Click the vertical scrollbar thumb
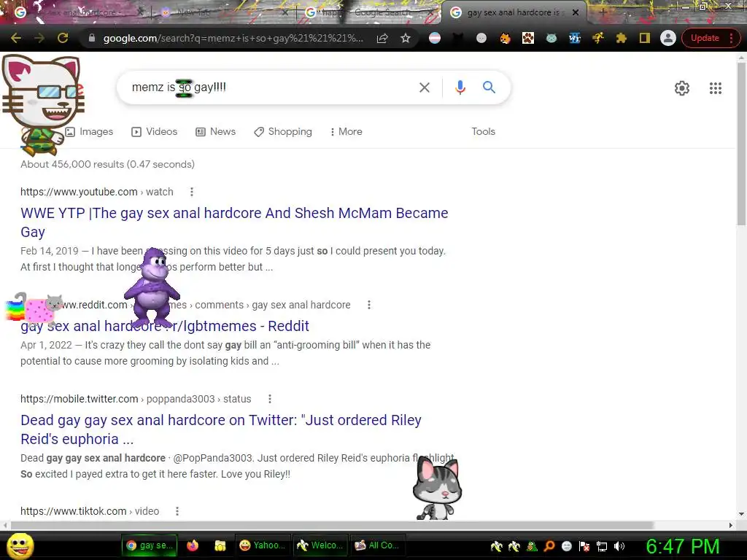This screenshot has height=560, width=747. click(742, 143)
